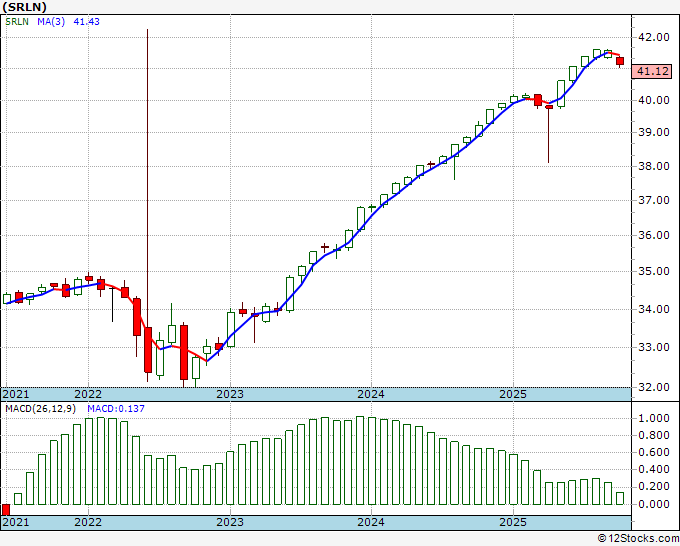This screenshot has height=546, width=680.
Task: Click the 1.000 MACD axis label
Action: pyautogui.click(x=654, y=418)
